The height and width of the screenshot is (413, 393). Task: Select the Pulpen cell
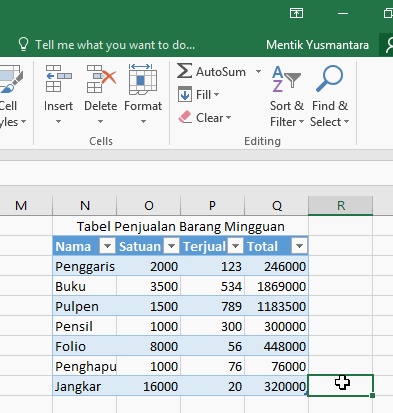pos(84,306)
